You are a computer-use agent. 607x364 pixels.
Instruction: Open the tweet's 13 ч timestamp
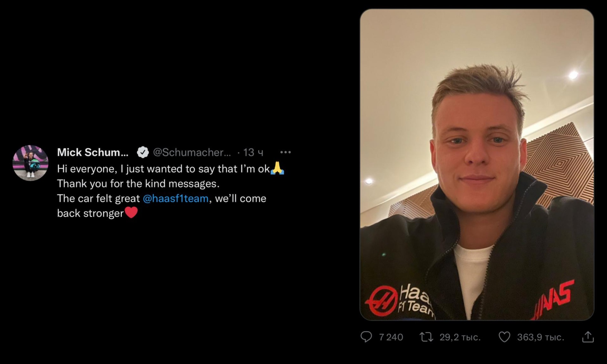pos(253,152)
